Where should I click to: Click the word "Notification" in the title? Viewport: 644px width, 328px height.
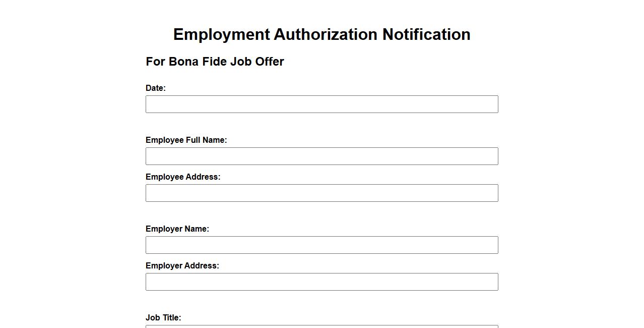(426, 35)
